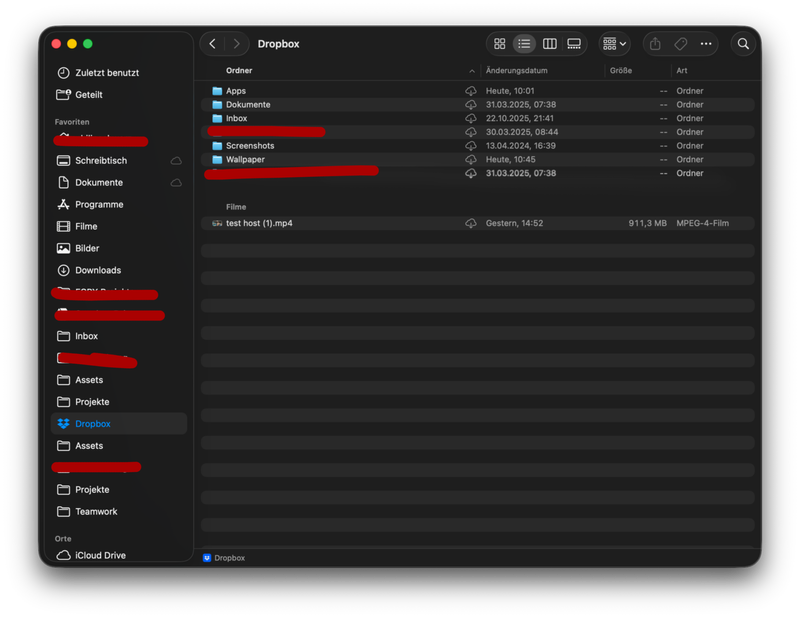Select the Apps folder row
The height and width of the screenshot is (618, 800).
click(x=478, y=91)
